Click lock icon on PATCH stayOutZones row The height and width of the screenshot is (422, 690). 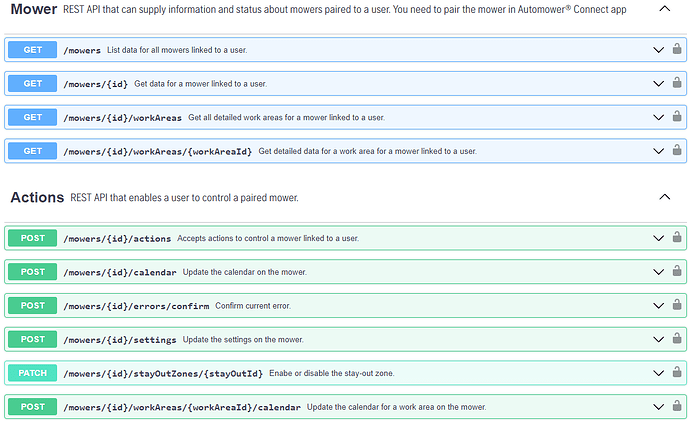677,373
